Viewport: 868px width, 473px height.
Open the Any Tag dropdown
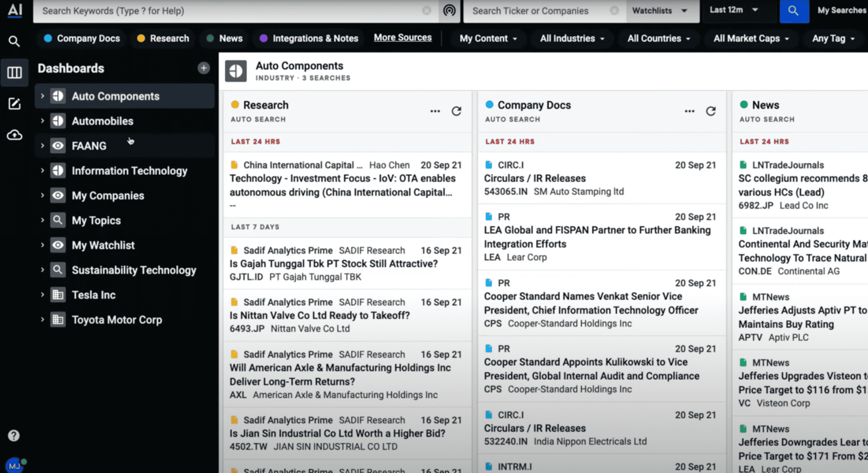(x=833, y=38)
